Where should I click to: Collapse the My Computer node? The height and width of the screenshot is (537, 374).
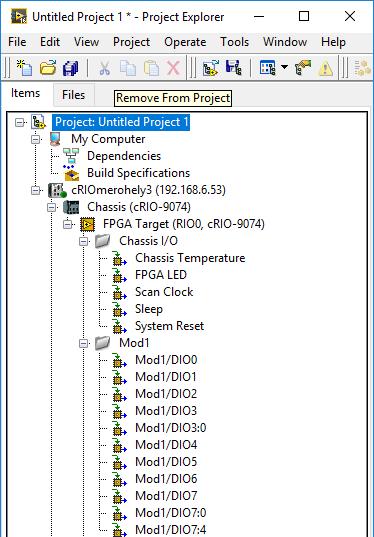(36, 139)
